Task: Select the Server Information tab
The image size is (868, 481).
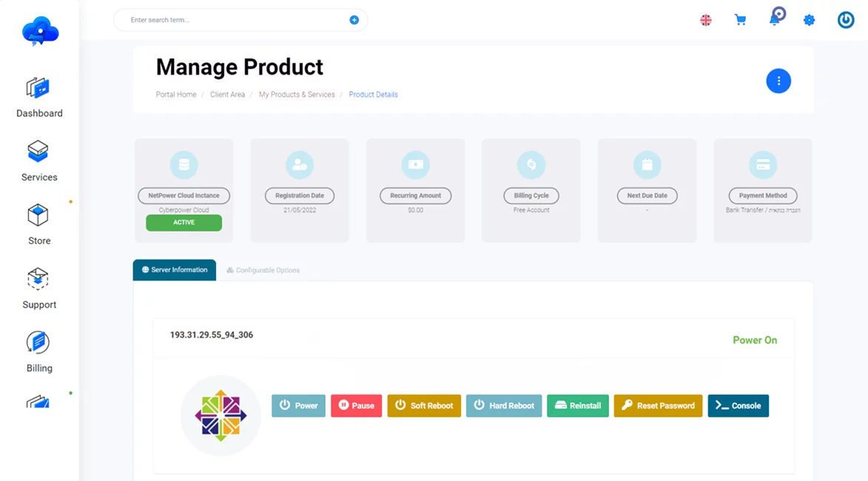Action: pos(175,270)
